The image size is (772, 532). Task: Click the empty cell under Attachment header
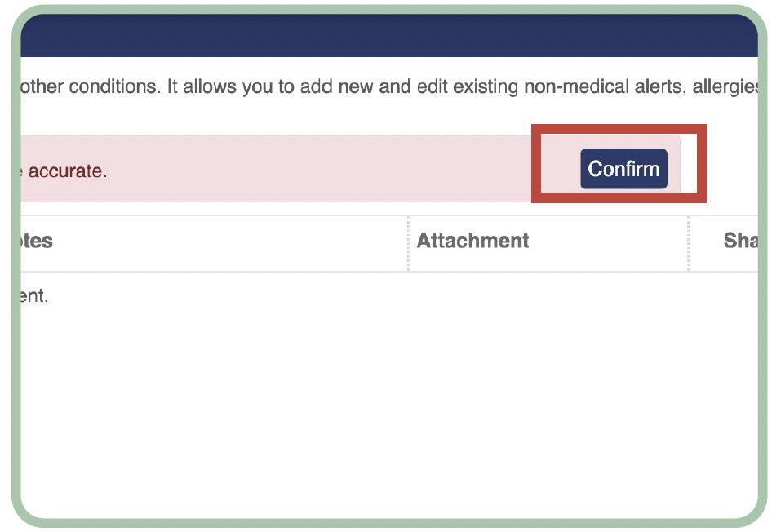(547, 295)
